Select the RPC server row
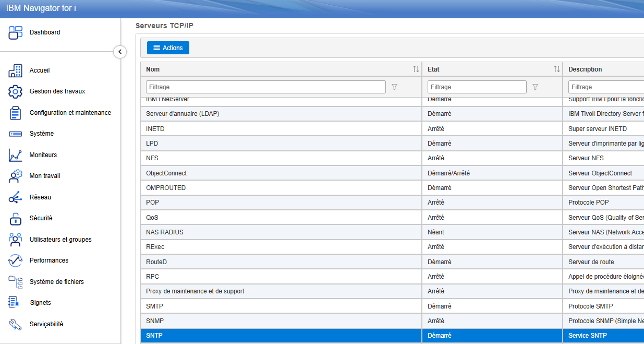 392,277
